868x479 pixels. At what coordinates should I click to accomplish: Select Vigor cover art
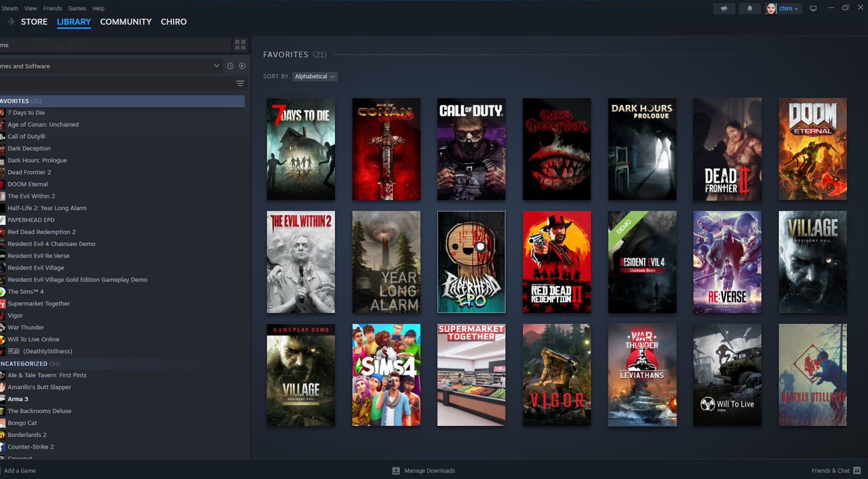click(x=557, y=375)
